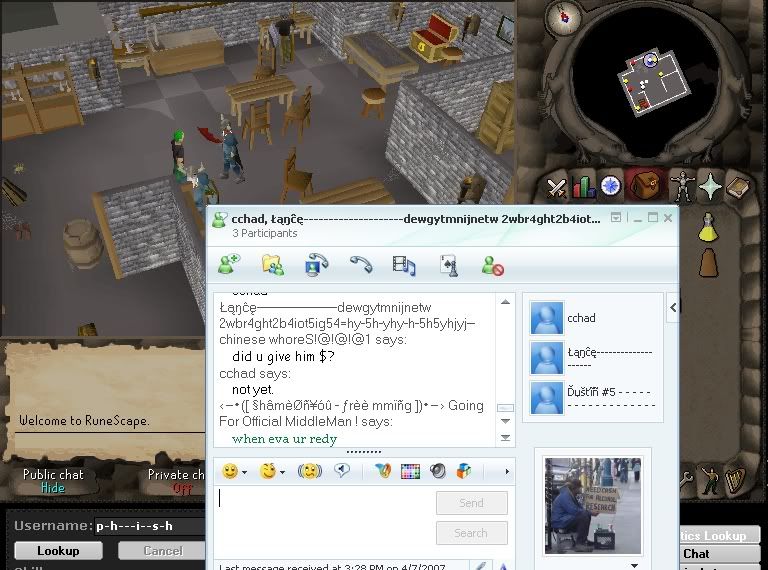Image resolution: width=768 pixels, height=570 pixels.
Task: Open the font style icon
Action: pyautogui.click(x=383, y=471)
